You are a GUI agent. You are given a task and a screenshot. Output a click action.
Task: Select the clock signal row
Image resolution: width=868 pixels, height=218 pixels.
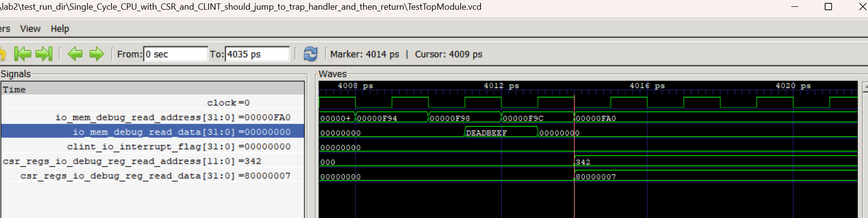[x=228, y=103]
